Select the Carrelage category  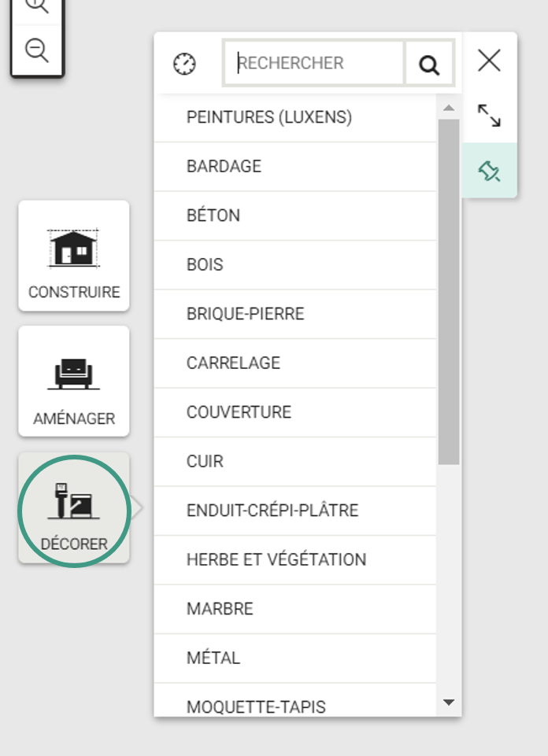click(x=295, y=363)
